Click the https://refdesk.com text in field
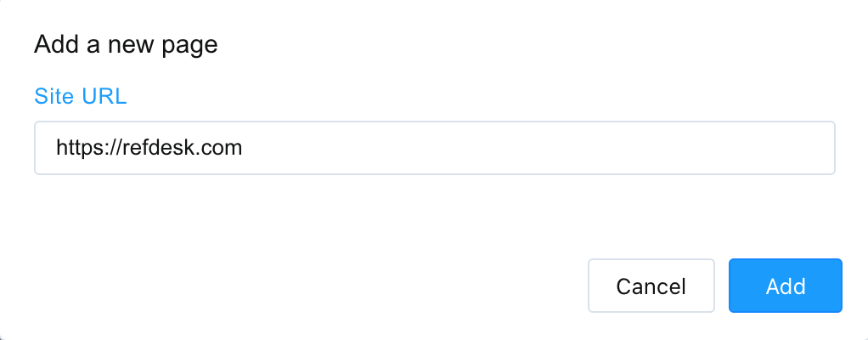 pos(149,148)
